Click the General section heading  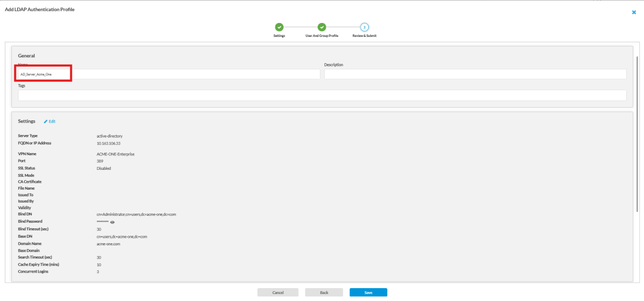tap(26, 56)
